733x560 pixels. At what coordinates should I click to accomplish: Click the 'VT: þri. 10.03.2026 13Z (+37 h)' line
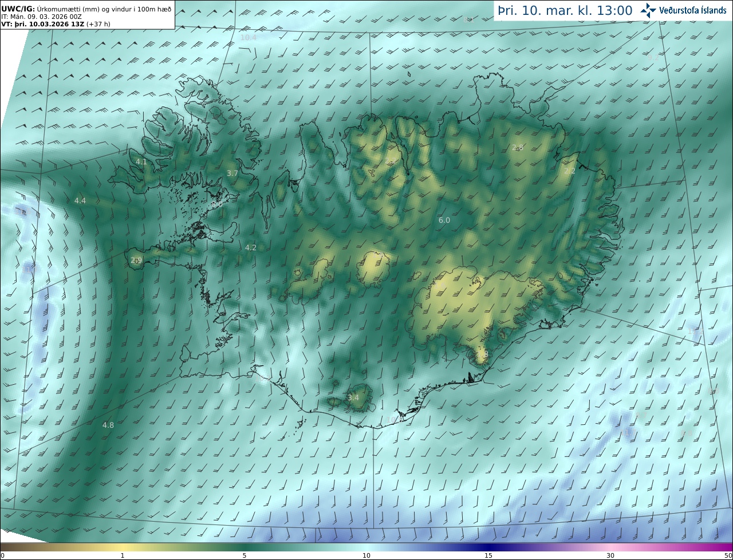tap(56, 24)
